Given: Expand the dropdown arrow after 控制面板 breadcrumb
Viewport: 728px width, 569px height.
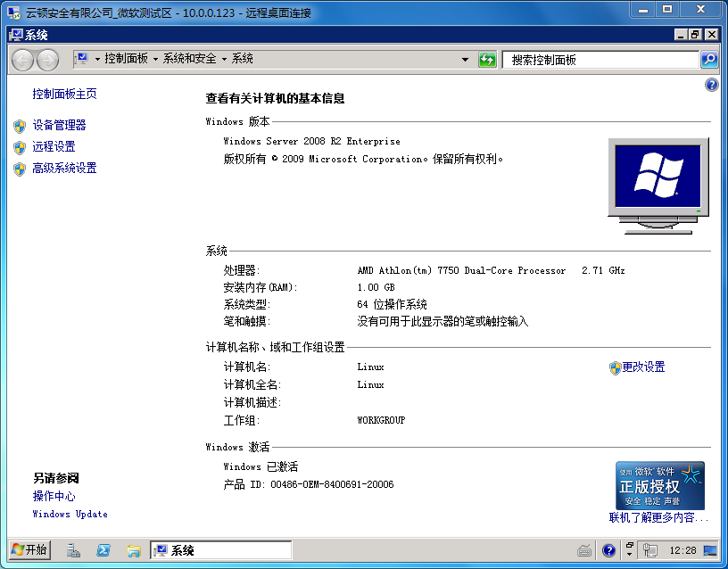Looking at the screenshot, I should pyautogui.click(x=155, y=59).
